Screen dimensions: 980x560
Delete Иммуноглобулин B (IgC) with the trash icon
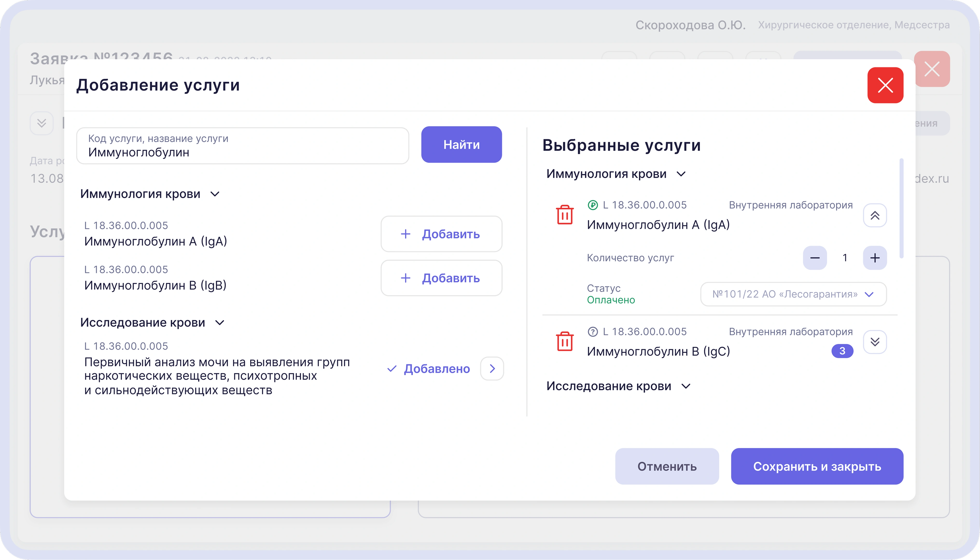click(x=565, y=341)
